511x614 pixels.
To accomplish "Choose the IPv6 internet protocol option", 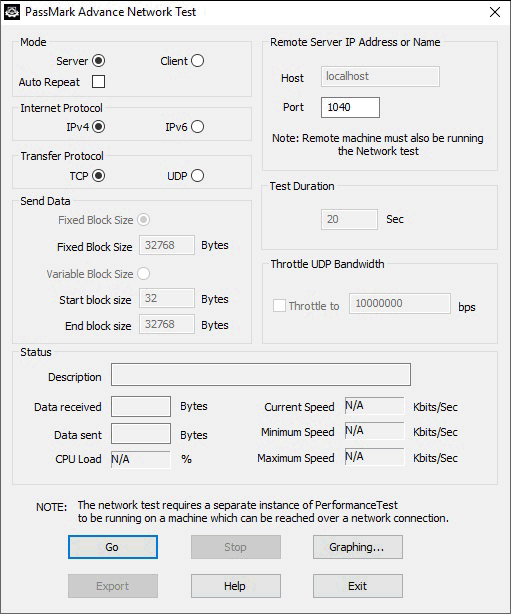I will pyautogui.click(x=197, y=127).
